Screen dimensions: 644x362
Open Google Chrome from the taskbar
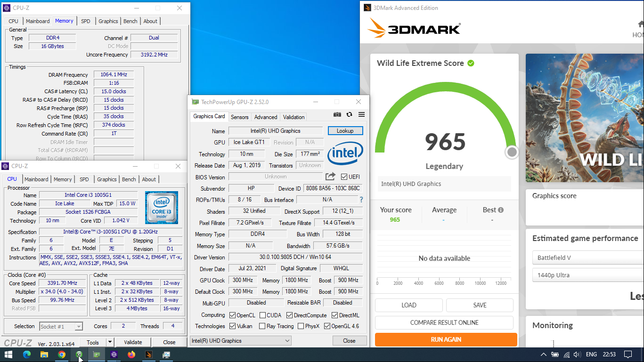click(62, 354)
